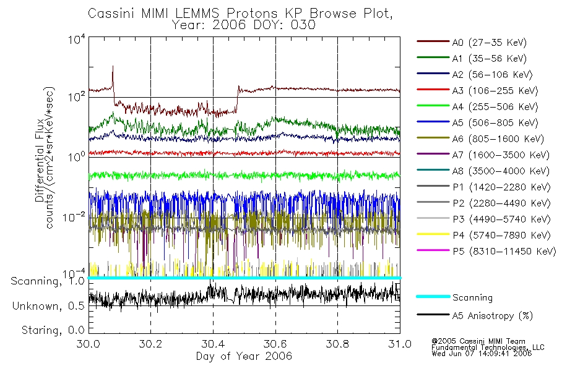Viewport: 588px width, 371px height.
Task: Click the bright green A4 legend line
Action: [433, 106]
